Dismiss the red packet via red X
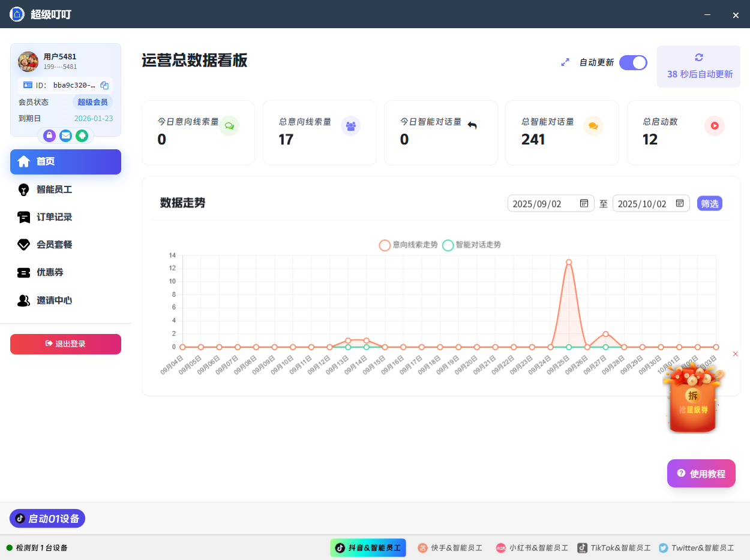This screenshot has height=560, width=750. pos(736,354)
